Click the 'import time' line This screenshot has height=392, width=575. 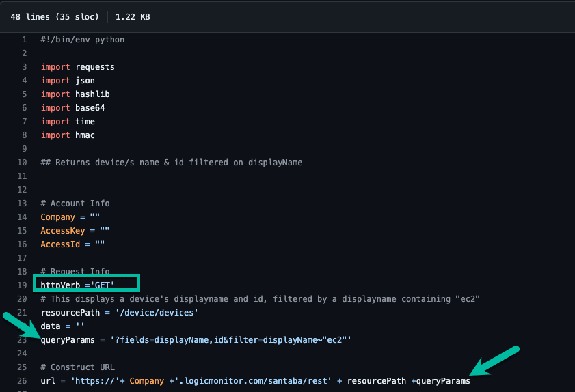pos(68,122)
